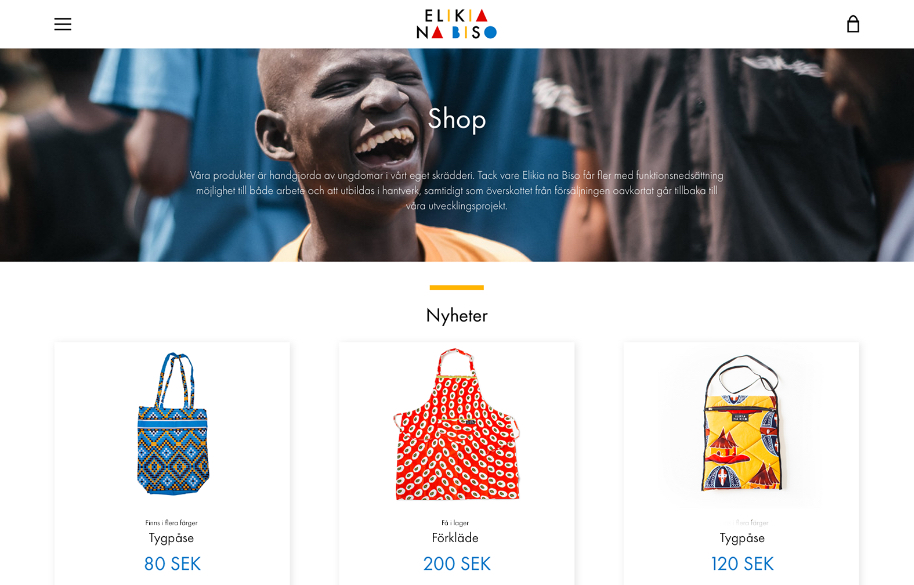This screenshot has width=914, height=585.
Task: Click the Shop hero heading
Action: [456, 119]
